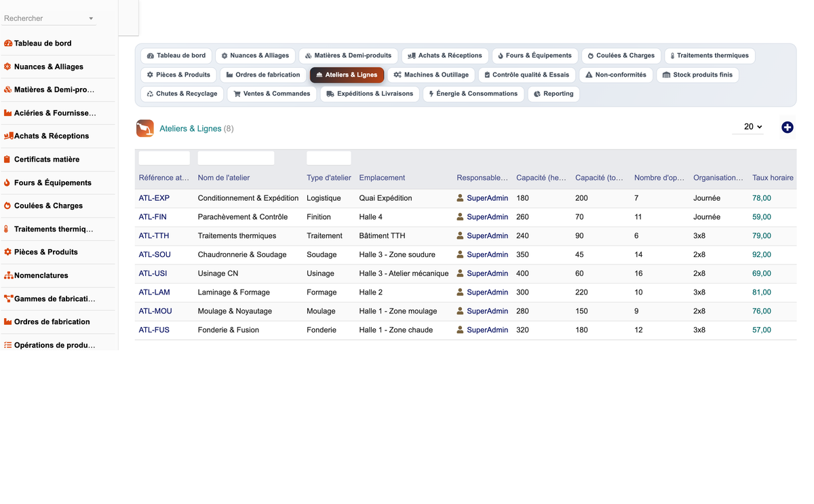Image resolution: width=814 pixels, height=504 pixels.
Task: Click the Matières & Demi-produits sidebar icon
Action: click(8, 90)
